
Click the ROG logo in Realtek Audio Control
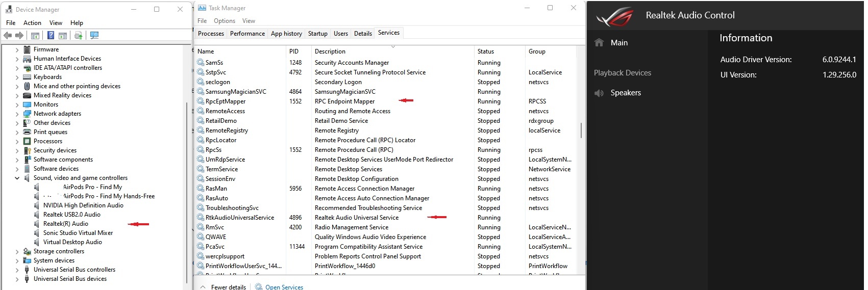click(x=615, y=16)
